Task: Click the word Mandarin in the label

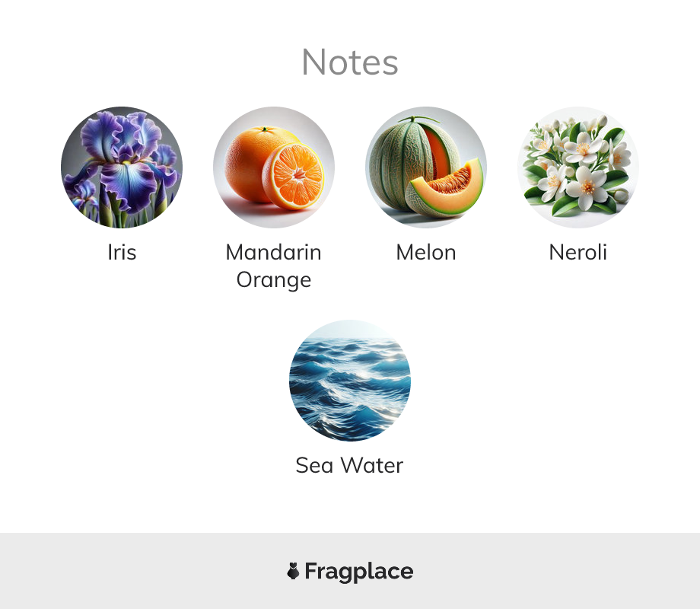Action: (x=274, y=252)
